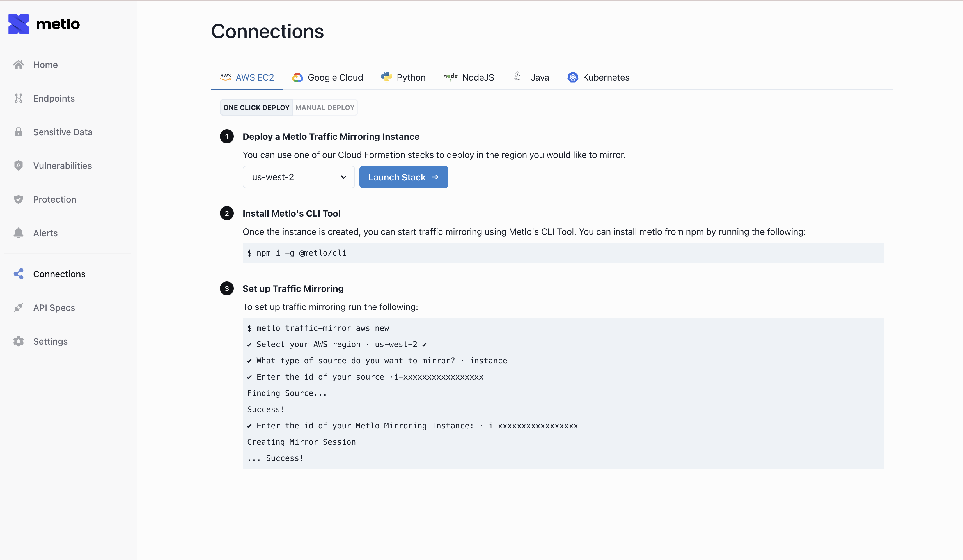This screenshot has height=560, width=963.
Task: Click the Sensitive Data lock icon
Action: pos(18,132)
